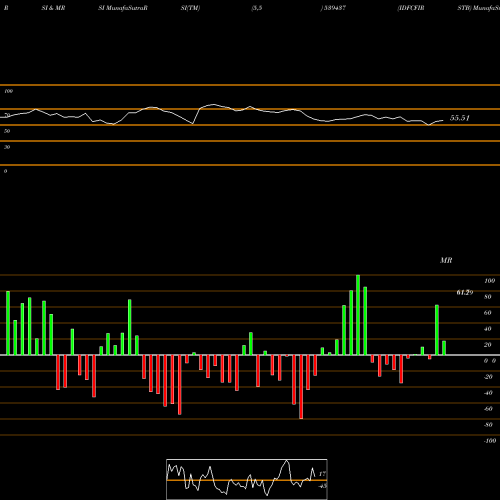Screen dimensions: 500x500
Task: Click the RSI panel 50 level label
Action: (7, 131)
